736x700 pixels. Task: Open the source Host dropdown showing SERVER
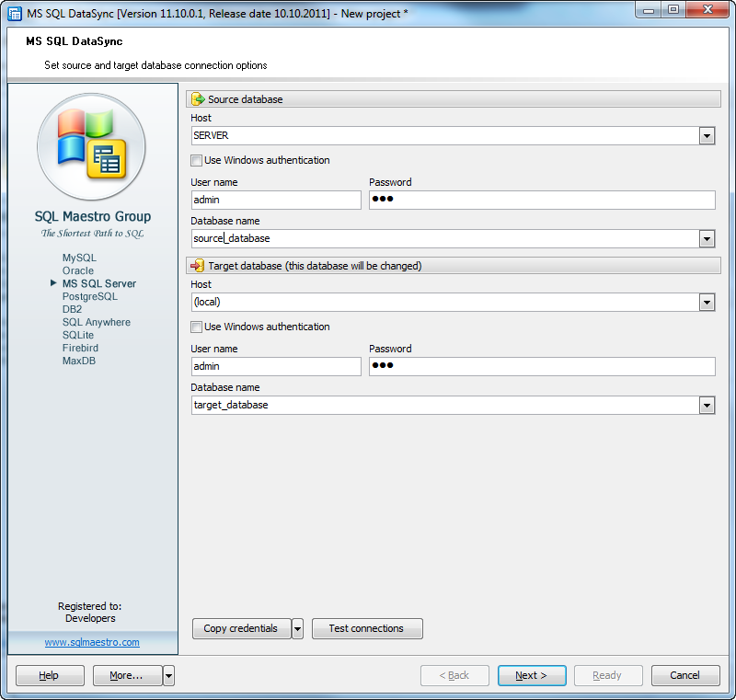point(707,135)
